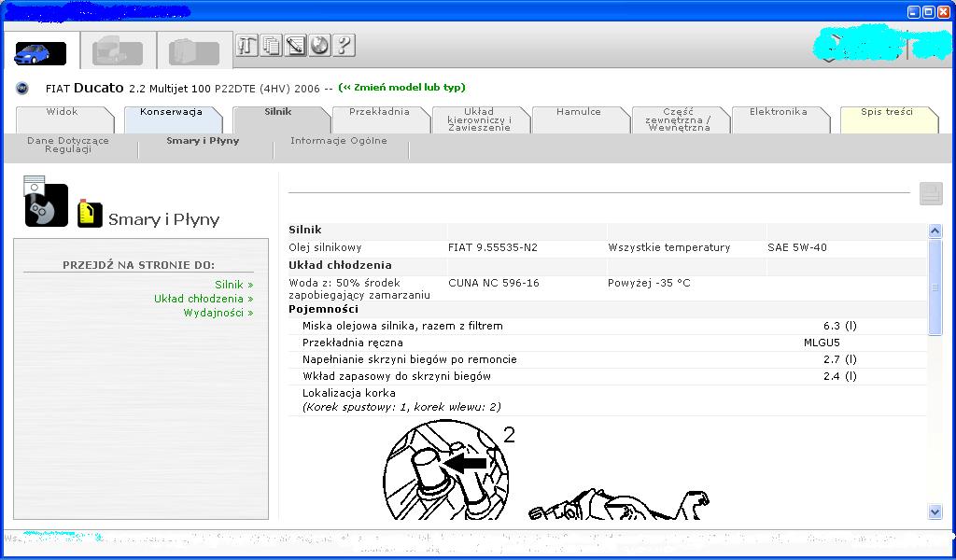Screen dimensions: 956x560
Task: Click the Zmień model lub typ link
Action: (401, 88)
